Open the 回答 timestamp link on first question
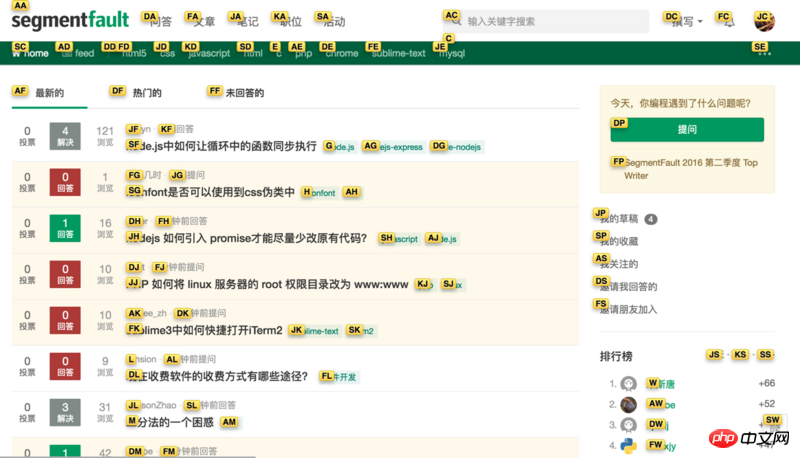The height and width of the screenshot is (458, 800). [177, 129]
